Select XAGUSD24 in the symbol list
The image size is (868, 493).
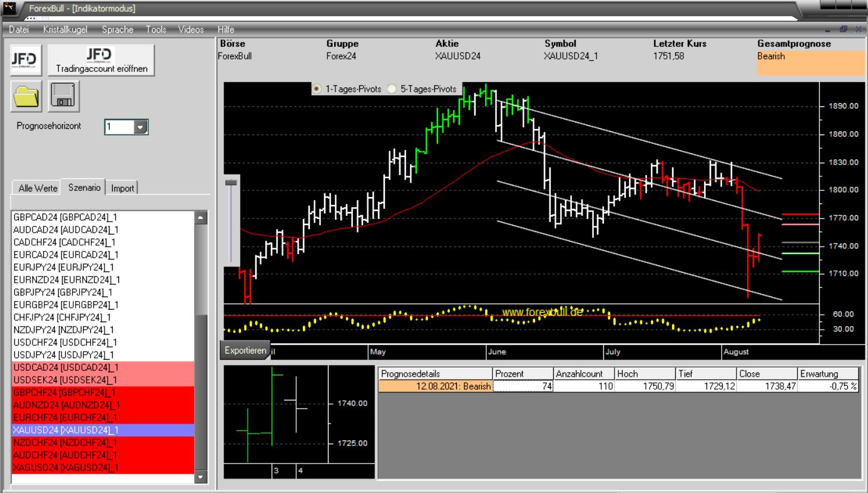[x=103, y=467]
